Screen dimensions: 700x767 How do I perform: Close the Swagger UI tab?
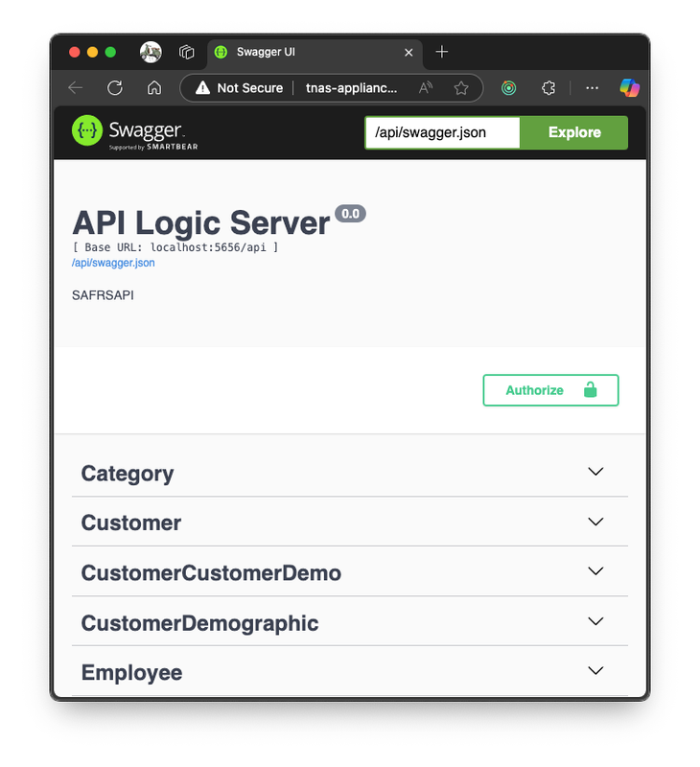point(408,53)
